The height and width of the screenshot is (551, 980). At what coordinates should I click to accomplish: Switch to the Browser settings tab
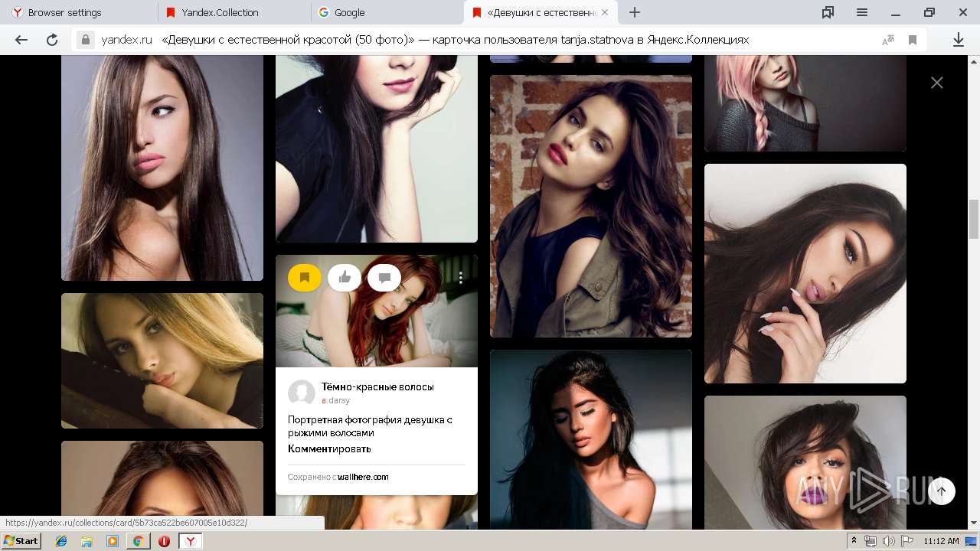coord(80,12)
